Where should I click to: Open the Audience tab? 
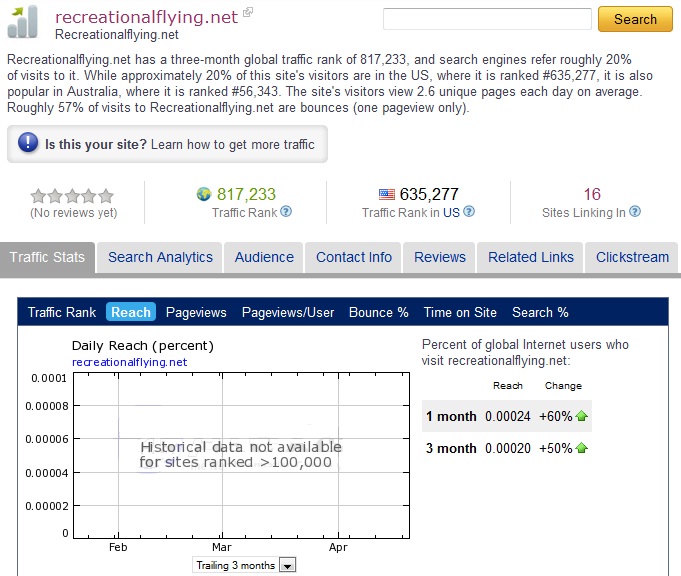pyautogui.click(x=264, y=257)
